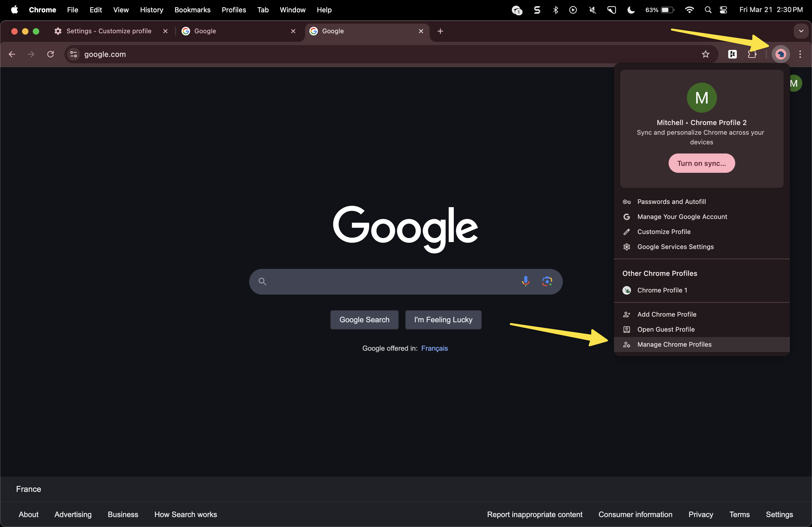Open the History menu
The image size is (812, 527).
pyautogui.click(x=151, y=10)
